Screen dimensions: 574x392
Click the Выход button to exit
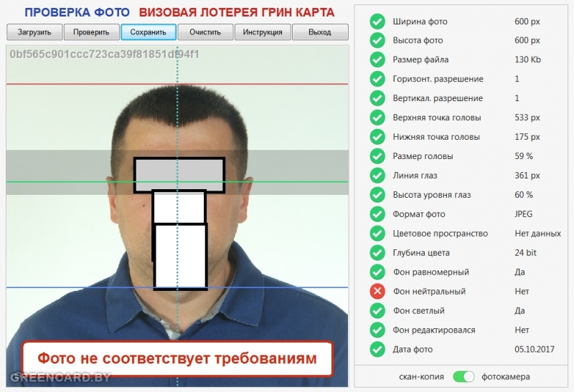[320, 32]
